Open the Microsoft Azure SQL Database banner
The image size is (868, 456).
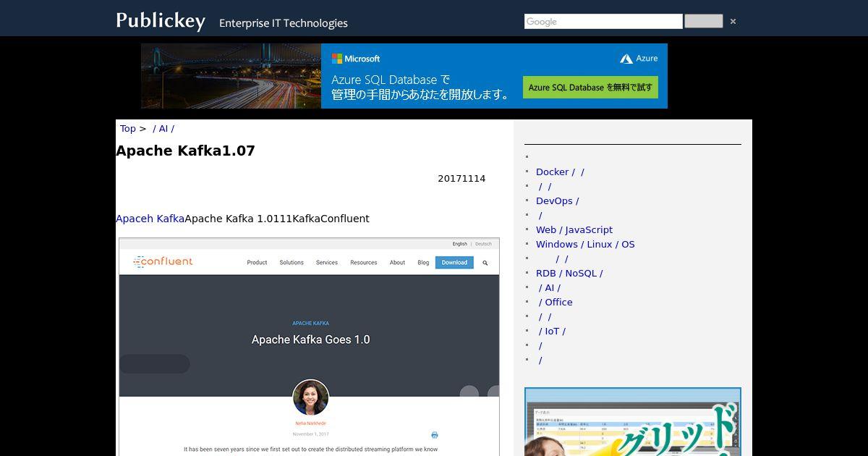[404, 76]
